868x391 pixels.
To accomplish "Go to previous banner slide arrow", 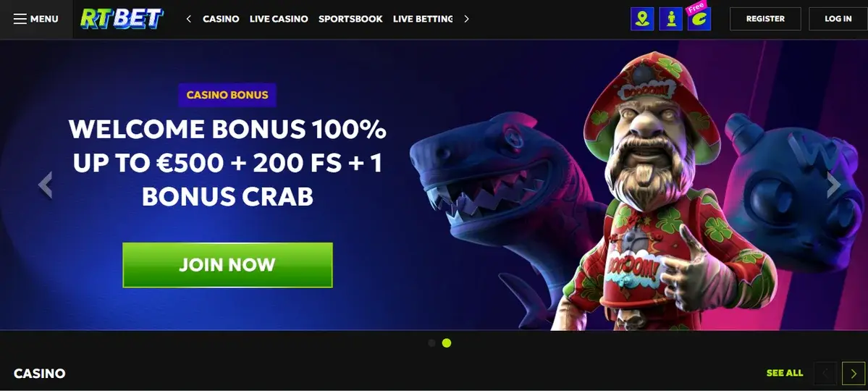I will pos(46,185).
